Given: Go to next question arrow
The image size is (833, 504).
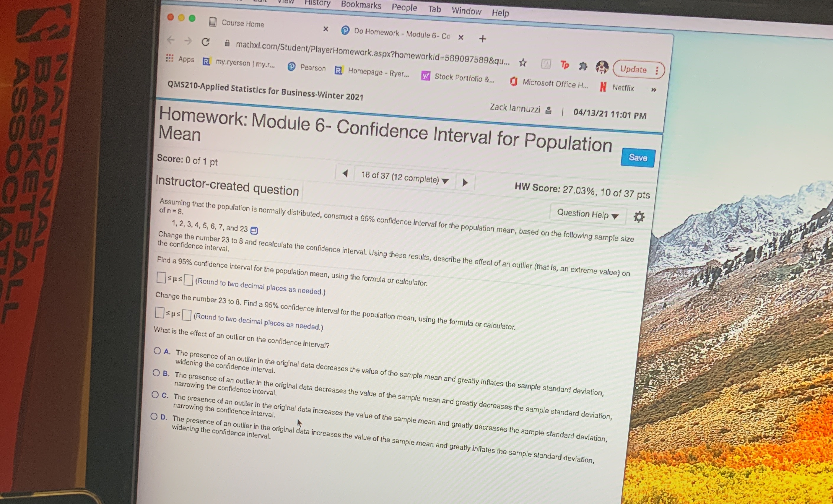Looking at the screenshot, I should (465, 183).
